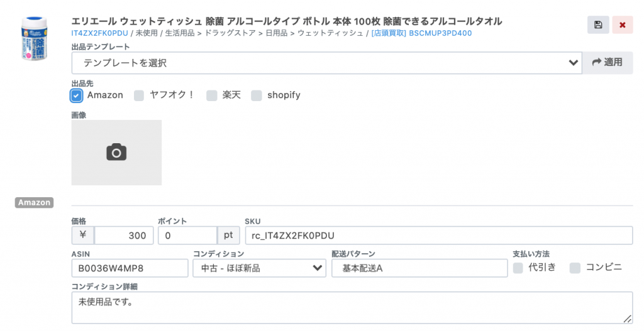
Task: Click the 適用 apply button
Action: click(x=608, y=62)
